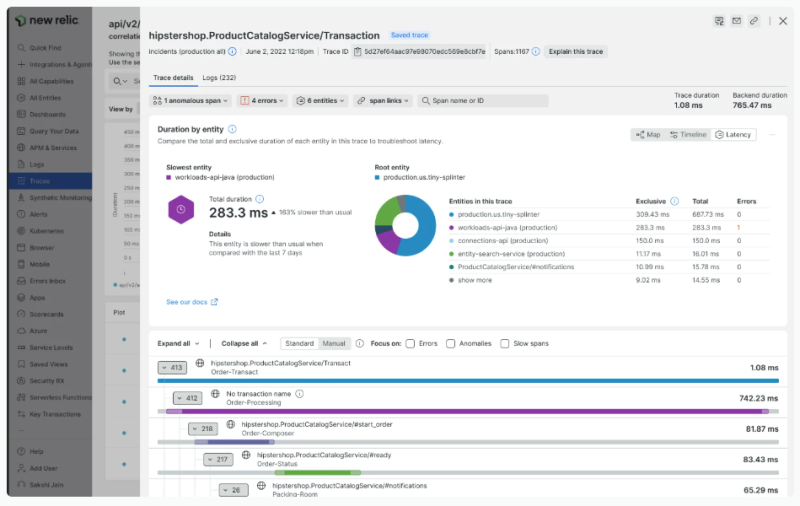Click globe icon of Order-Composer span
The height and width of the screenshot is (506, 800).
coord(231,424)
